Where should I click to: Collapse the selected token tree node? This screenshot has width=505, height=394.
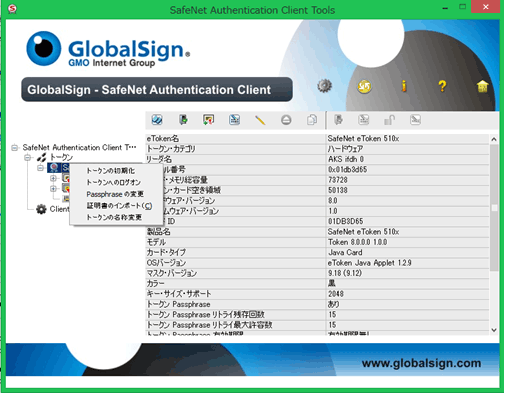pos(41,168)
